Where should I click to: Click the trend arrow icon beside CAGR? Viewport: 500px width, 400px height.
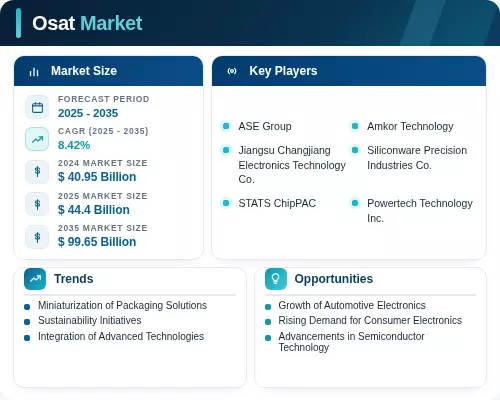(x=37, y=139)
